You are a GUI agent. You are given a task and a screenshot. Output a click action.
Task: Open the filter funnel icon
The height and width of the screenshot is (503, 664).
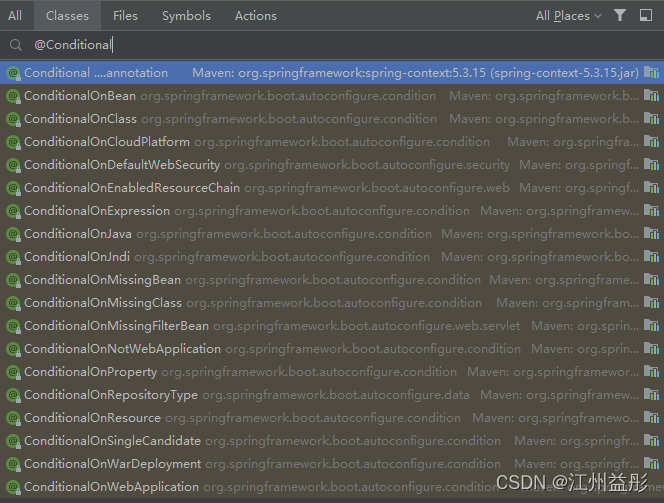pyautogui.click(x=620, y=16)
